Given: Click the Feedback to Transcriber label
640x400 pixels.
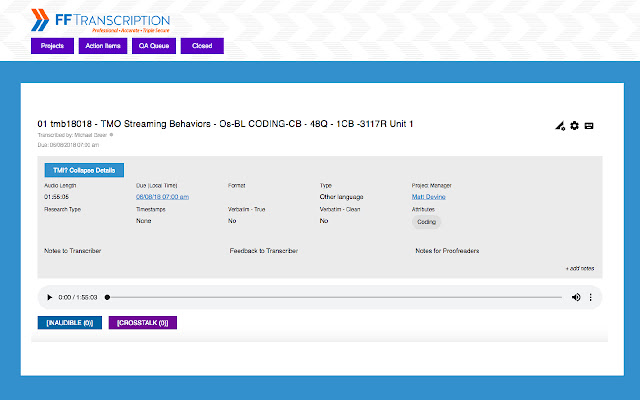Looking at the screenshot, I should point(264,251).
